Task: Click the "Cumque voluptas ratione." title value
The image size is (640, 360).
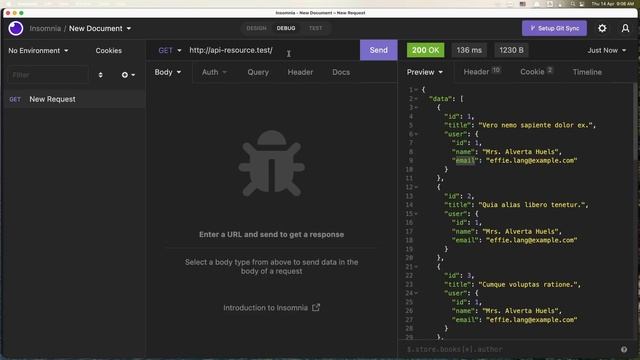Action: click(529, 284)
